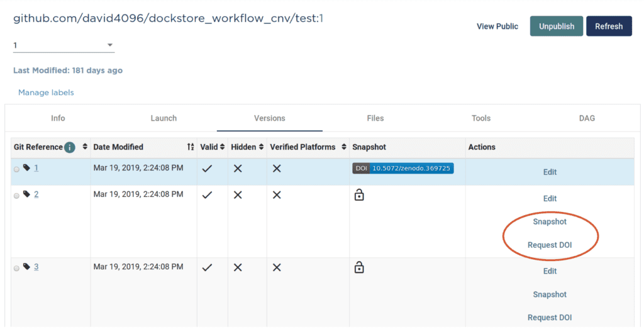This screenshot has height=329, width=644.
Task: Click Request DOI for version 2
Action: [550, 245]
